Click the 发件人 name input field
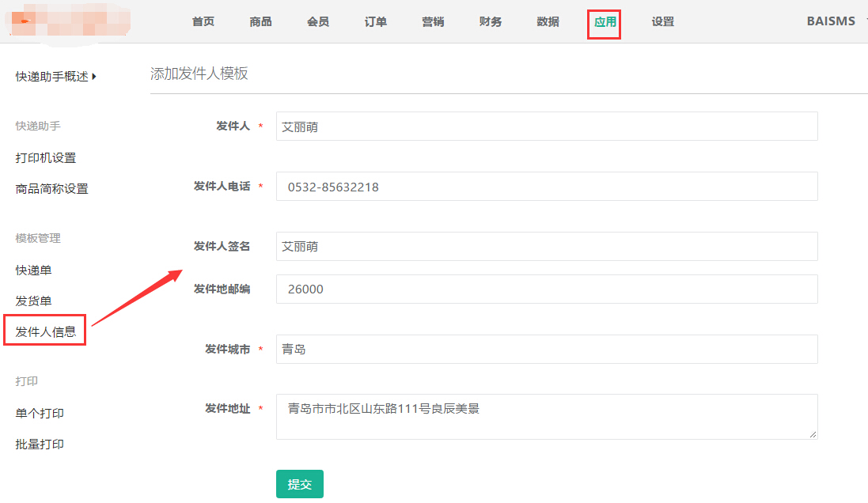This screenshot has height=503, width=868. click(546, 127)
